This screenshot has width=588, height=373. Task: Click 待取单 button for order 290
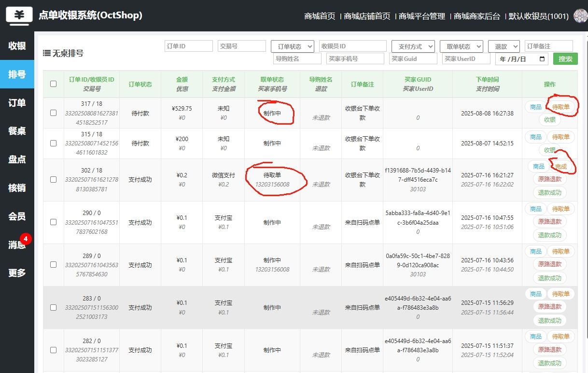point(560,209)
